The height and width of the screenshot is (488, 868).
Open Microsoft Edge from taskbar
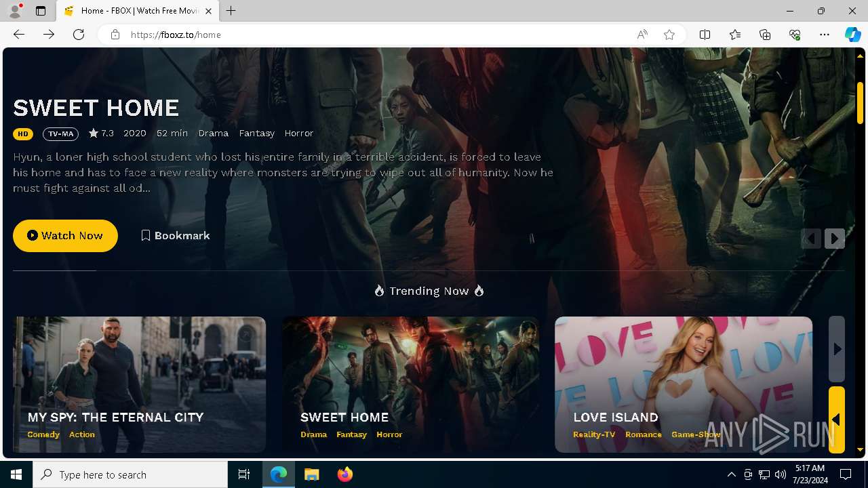[279, 474]
